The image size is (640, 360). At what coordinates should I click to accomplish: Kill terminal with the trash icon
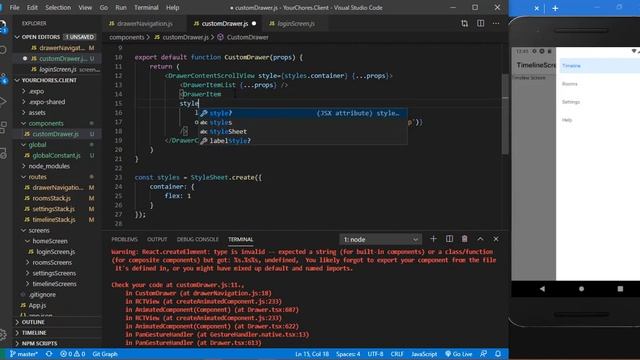click(x=464, y=239)
